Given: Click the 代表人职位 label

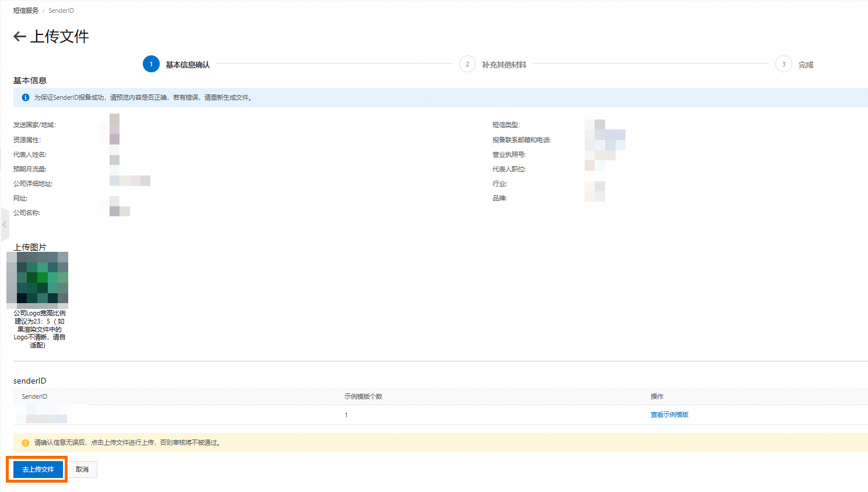Looking at the screenshot, I should point(509,169).
